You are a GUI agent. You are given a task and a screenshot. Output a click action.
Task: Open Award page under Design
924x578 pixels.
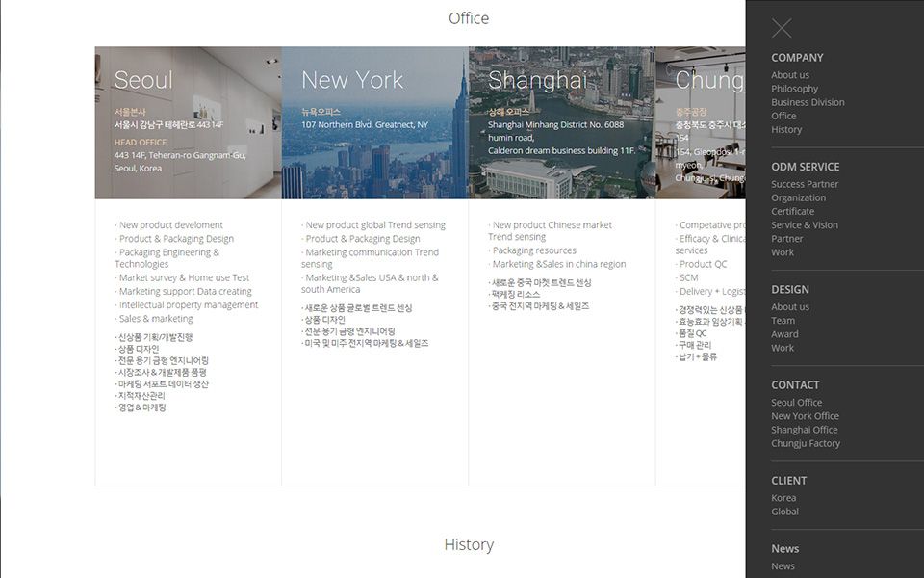[x=784, y=334]
